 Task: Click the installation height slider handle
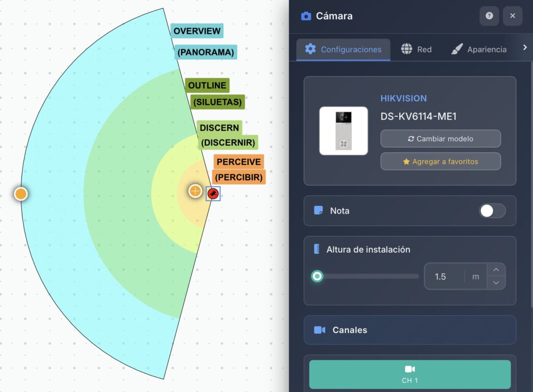[317, 276]
